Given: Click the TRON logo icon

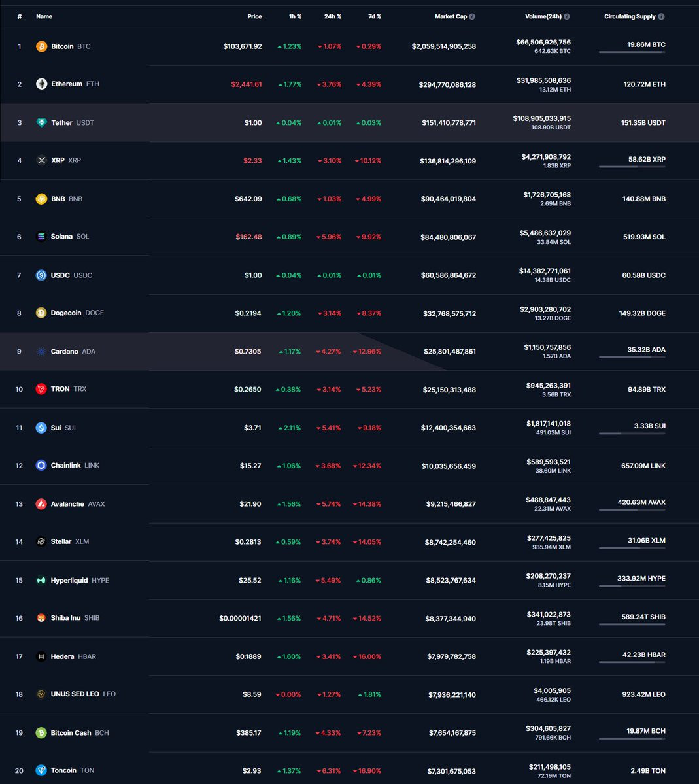Looking at the screenshot, I should click(41, 389).
